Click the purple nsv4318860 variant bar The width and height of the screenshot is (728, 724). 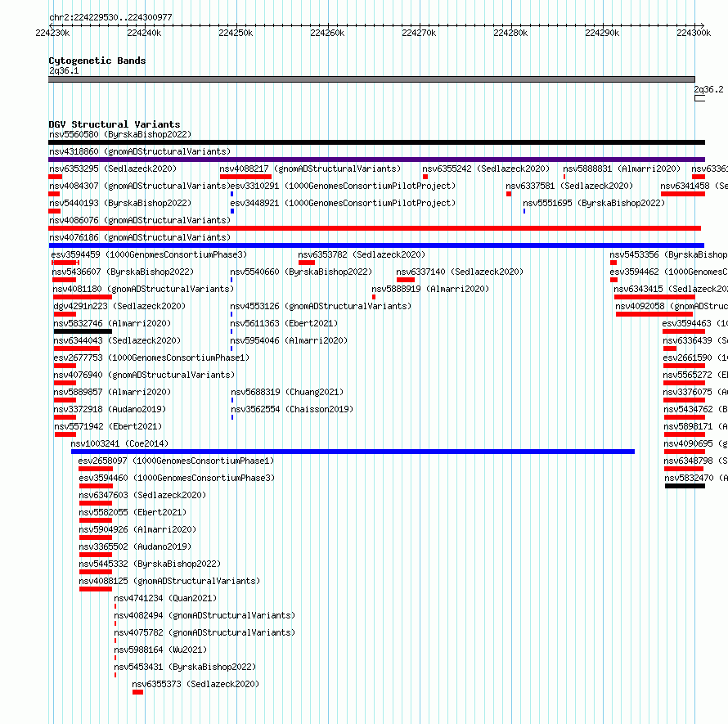(376, 160)
